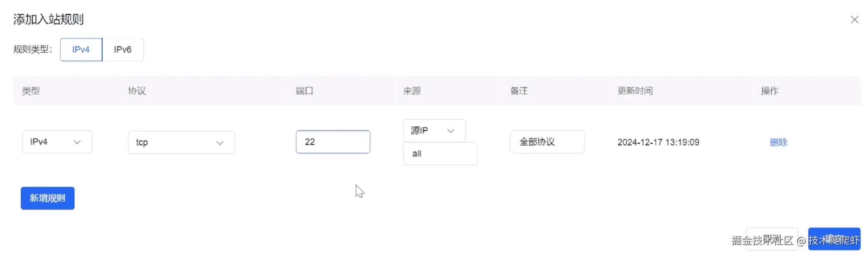Click the 类型 column header

31,91
